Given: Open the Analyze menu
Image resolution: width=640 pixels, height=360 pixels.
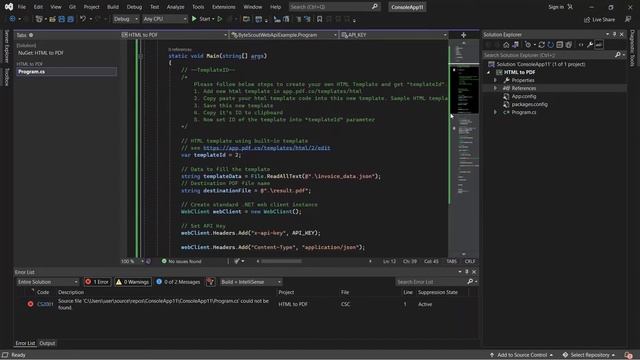Looking at the screenshot, I should (175, 7).
